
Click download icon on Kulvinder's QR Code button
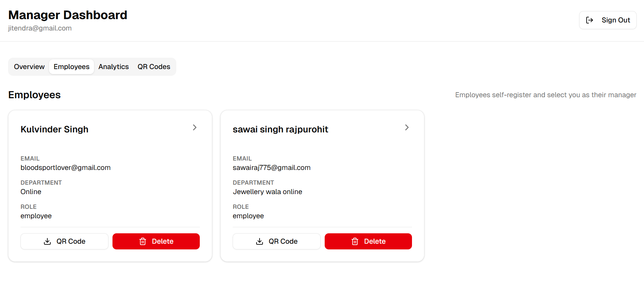(47, 241)
